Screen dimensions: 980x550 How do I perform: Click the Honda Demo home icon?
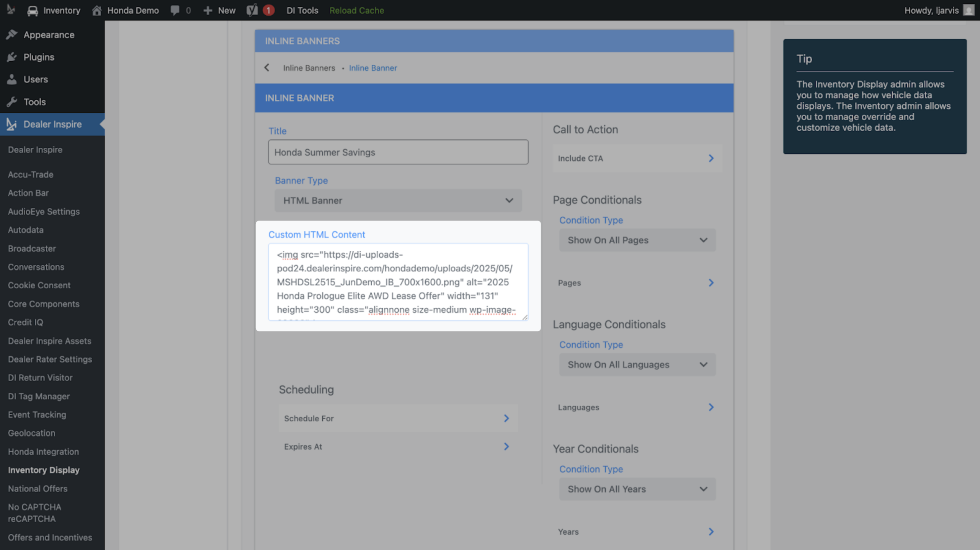tap(96, 10)
